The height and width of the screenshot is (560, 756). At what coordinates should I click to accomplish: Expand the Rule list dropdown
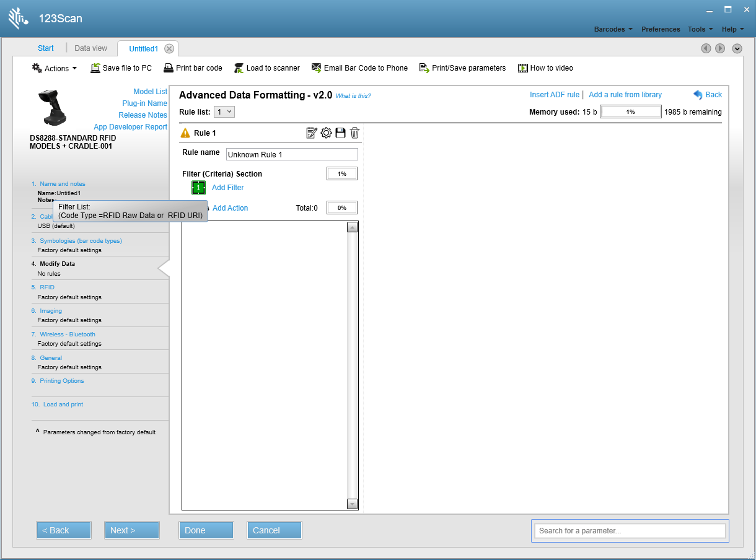point(224,112)
